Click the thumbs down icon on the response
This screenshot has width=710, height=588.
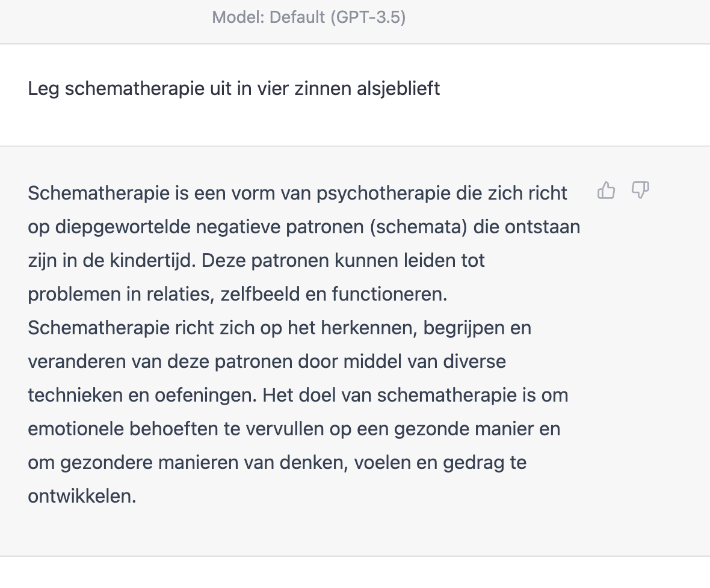click(640, 191)
